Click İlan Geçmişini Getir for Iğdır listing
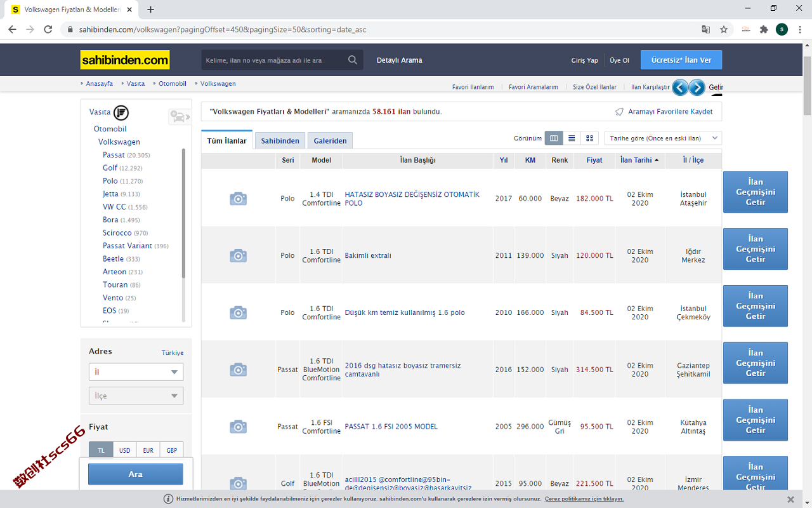Image resolution: width=812 pixels, height=508 pixels. (756, 249)
